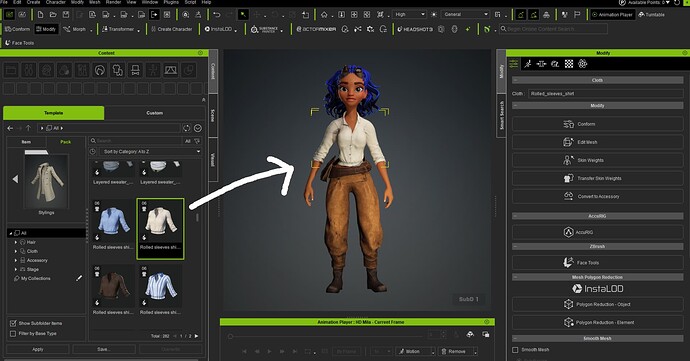Click the animation timeline slider handle
Viewport: 690px width, 361px height.
(230, 336)
